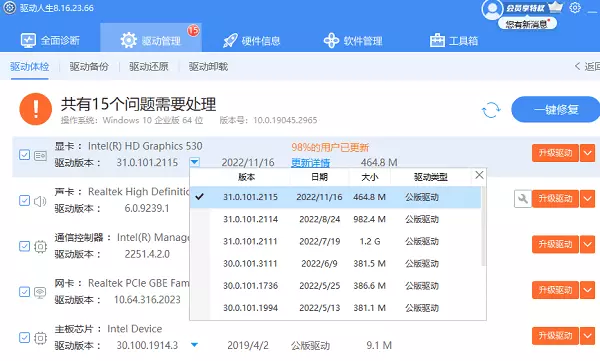The image size is (600, 361).
Task: Select the 驱动体检 sub-tab
Action: coord(29,67)
